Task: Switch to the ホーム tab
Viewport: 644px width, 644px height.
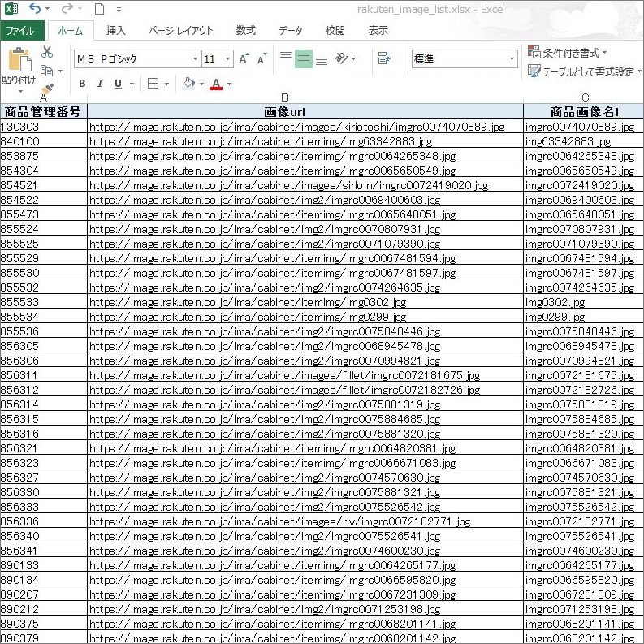Action: pos(70,30)
